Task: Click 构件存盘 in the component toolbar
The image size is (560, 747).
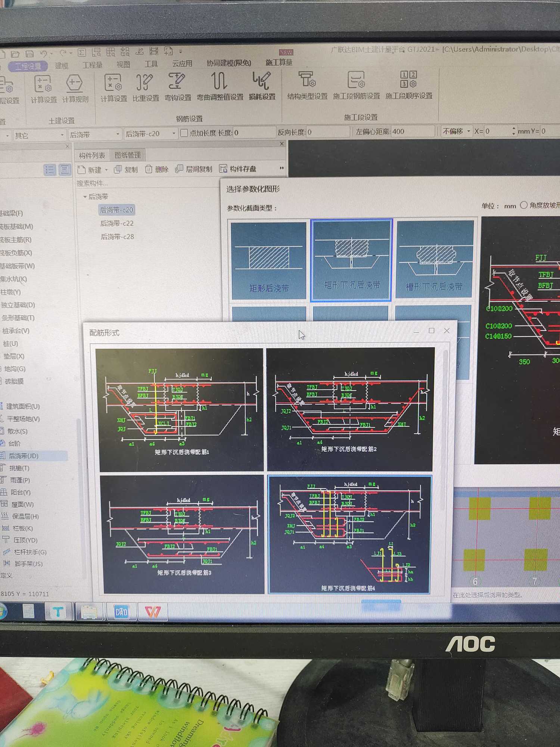Action: pos(238,169)
